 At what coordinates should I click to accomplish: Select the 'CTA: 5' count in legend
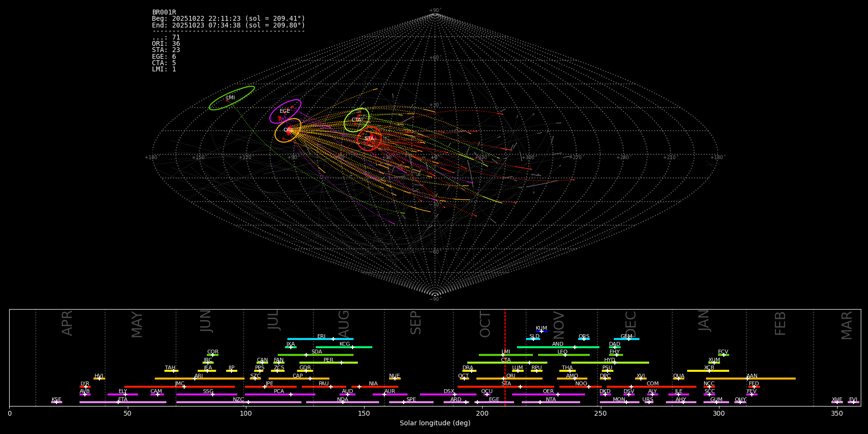(164, 63)
